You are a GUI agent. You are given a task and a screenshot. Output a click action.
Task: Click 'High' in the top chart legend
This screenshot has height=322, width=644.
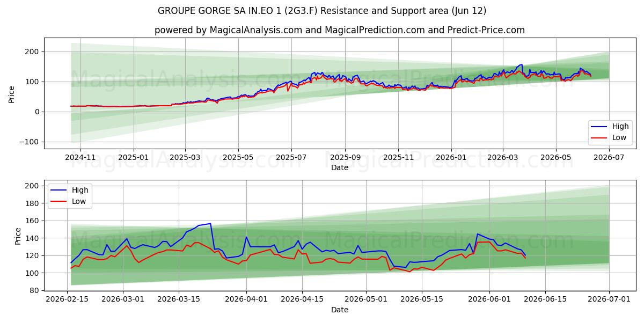[621, 127]
